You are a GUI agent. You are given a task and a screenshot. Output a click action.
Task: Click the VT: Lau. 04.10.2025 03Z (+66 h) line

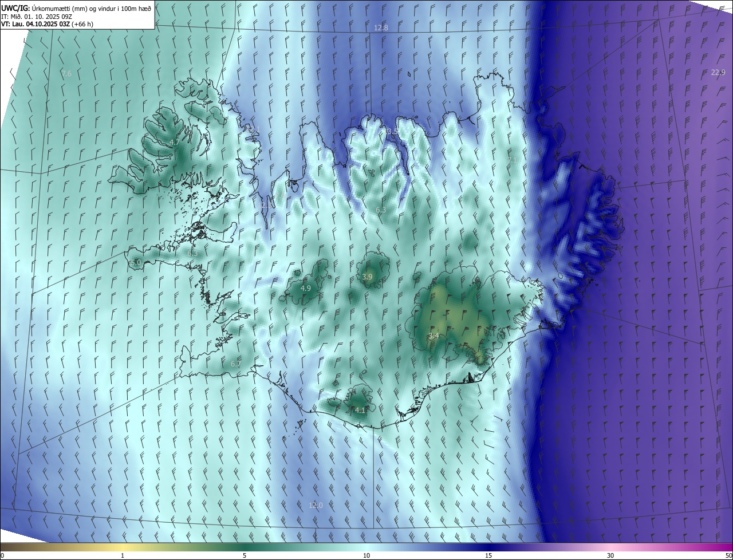pos(47,24)
